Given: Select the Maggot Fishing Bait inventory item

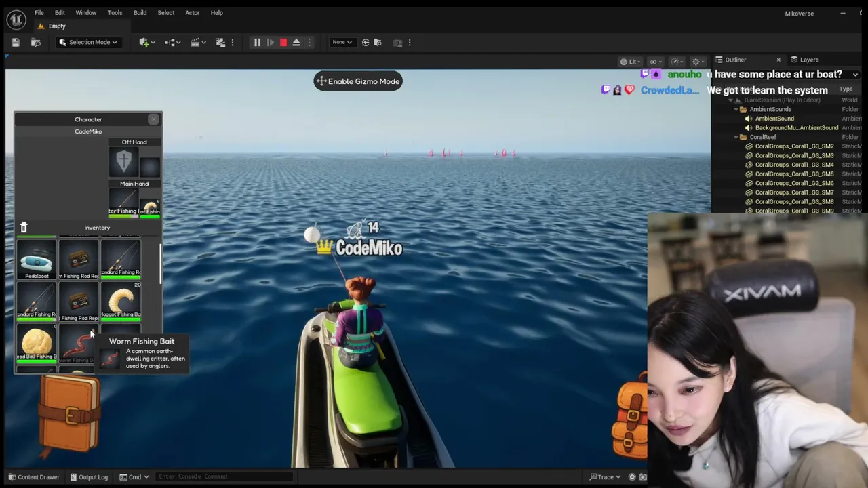Looking at the screenshot, I should coord(121,302).
